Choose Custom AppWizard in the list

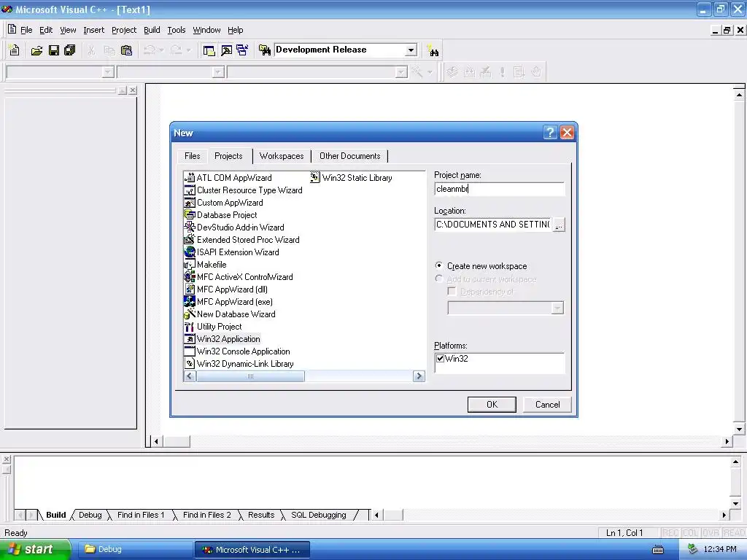tap(223, 203)
